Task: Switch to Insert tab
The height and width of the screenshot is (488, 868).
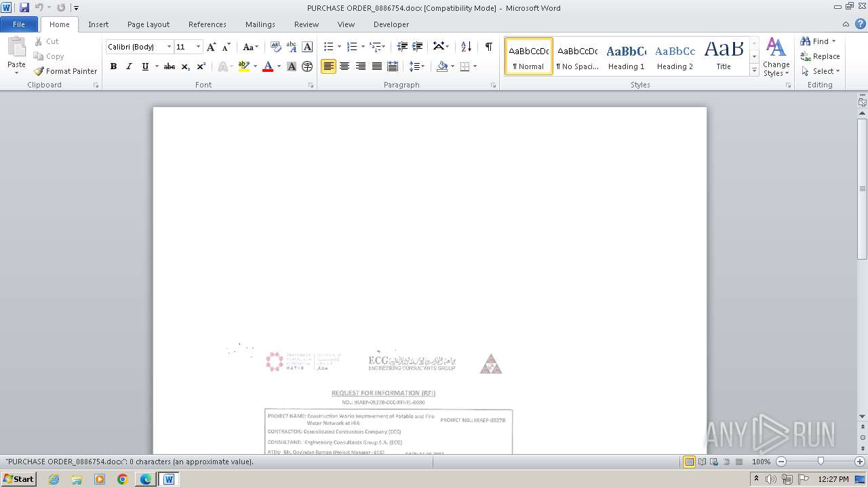Action: [98, 24]
